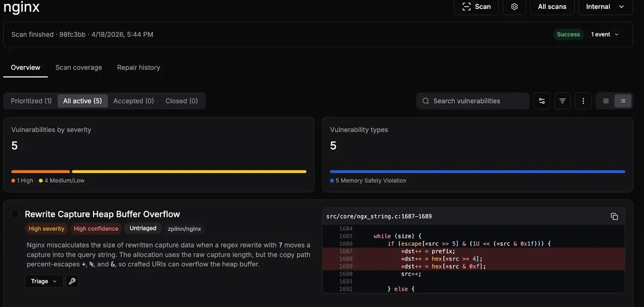Open the sort order icon
Screen dimensions: 644x307
coord(562,101)
